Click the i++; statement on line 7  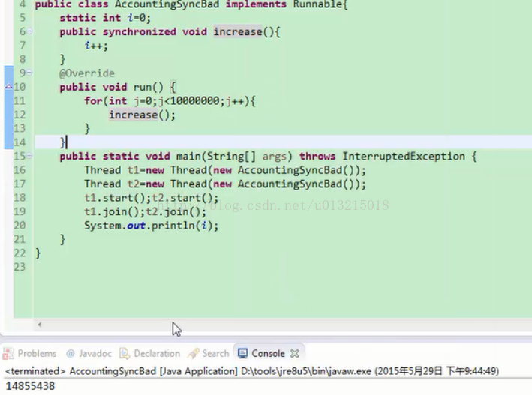pos(96,46)
